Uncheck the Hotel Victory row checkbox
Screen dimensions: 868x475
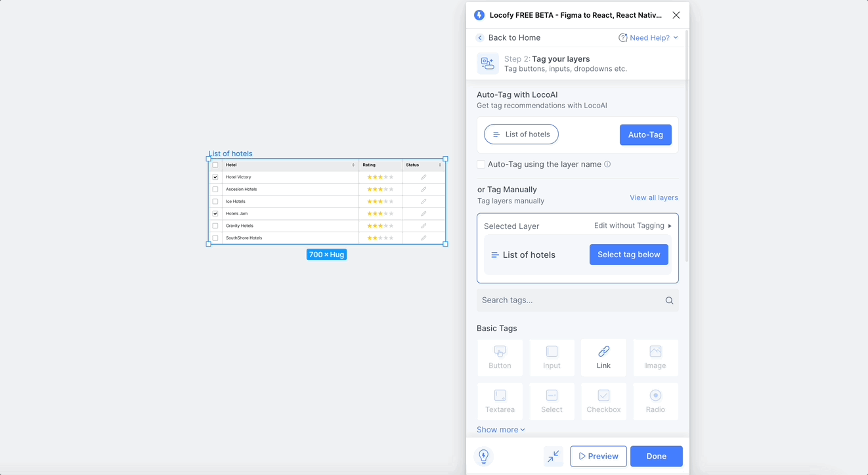click(215, 176)
